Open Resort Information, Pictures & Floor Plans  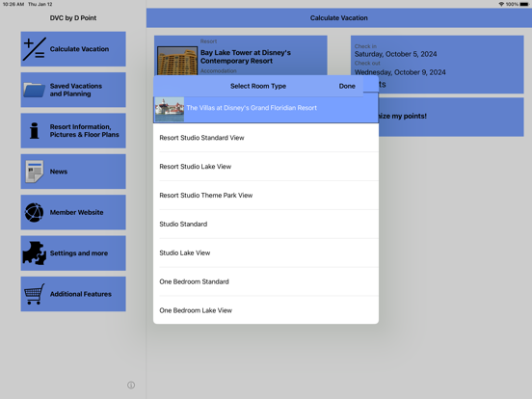coord(73,131)
